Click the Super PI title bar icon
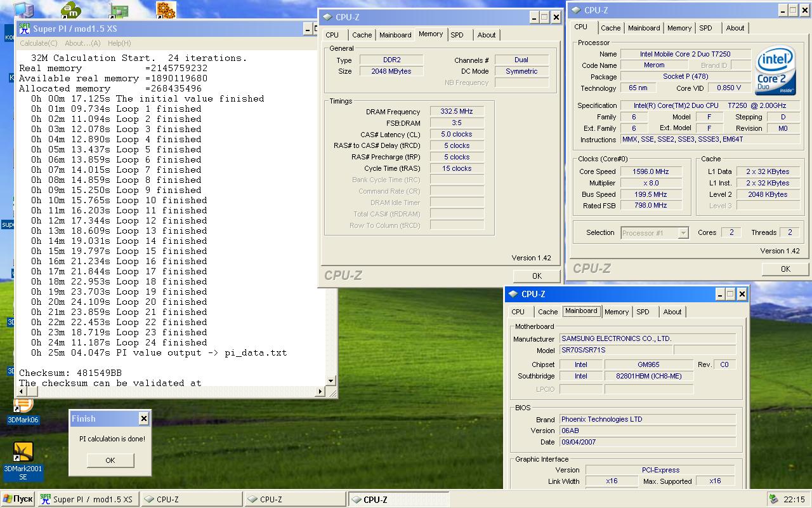This screenshot has height=508, width=812. point(25,29)
